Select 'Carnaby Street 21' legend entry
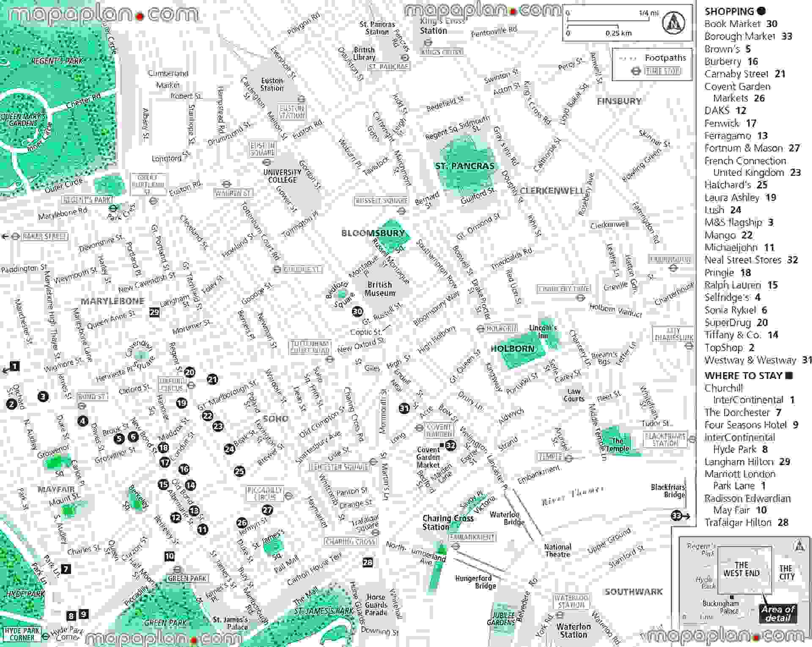 pyautogui.click(x=745, y=74)
